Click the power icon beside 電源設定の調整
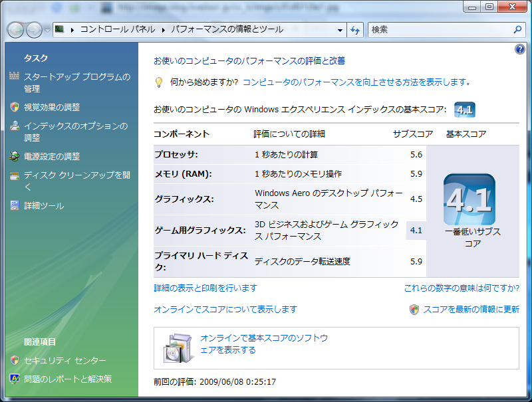This screenshot has width=532, height=402. [x=14, y=156]
